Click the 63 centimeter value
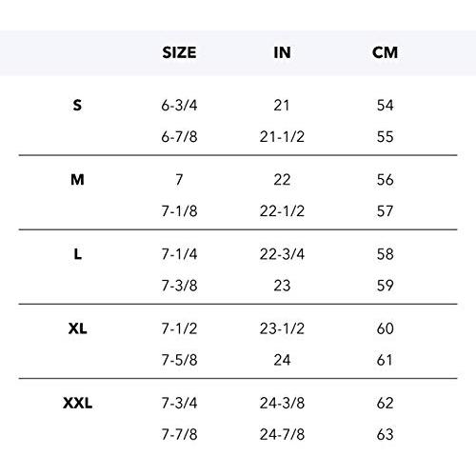Screen dimensions: 476x476 coord(386,434)
